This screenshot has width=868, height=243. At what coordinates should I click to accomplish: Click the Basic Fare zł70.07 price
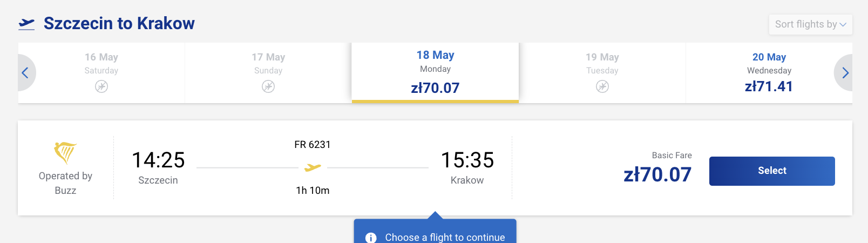[657, 174]
